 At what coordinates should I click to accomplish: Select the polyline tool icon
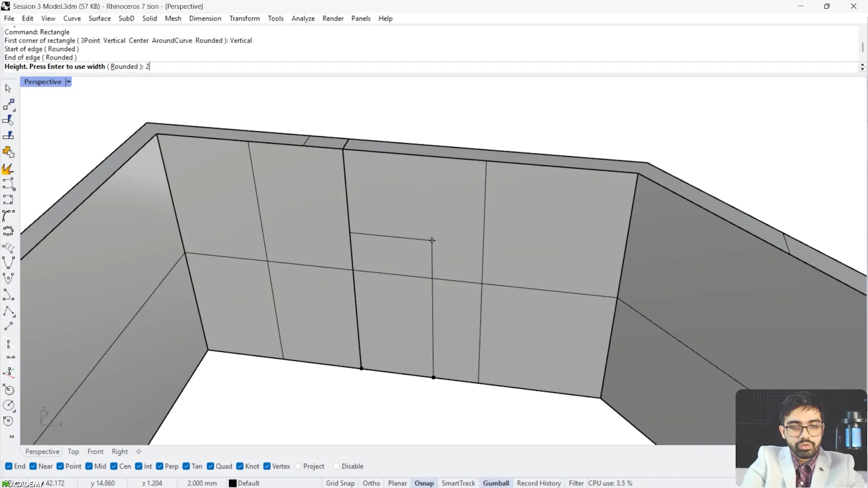(x=8, y=311)
